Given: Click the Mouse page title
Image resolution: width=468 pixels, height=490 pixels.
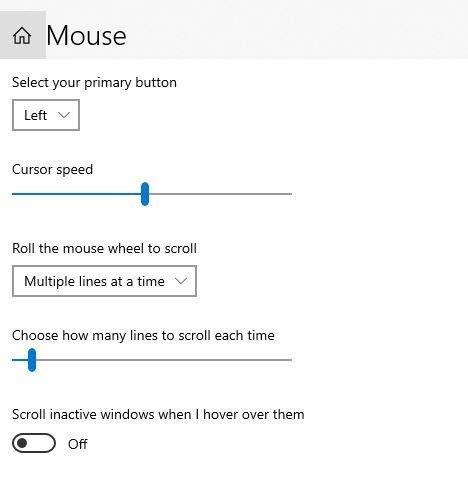Looking at the screenshot, I should coord(86,35).
